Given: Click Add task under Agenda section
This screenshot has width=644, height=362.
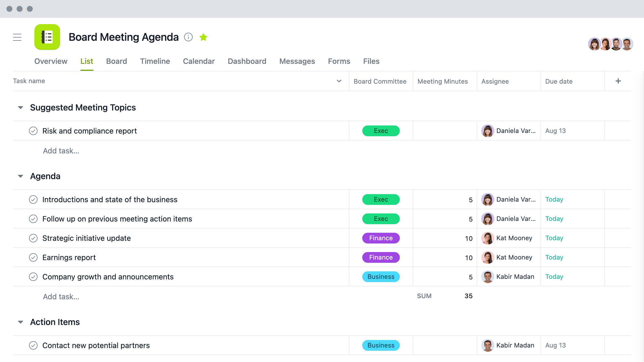Looking at the screenshot, I should (x=61, y=296).
